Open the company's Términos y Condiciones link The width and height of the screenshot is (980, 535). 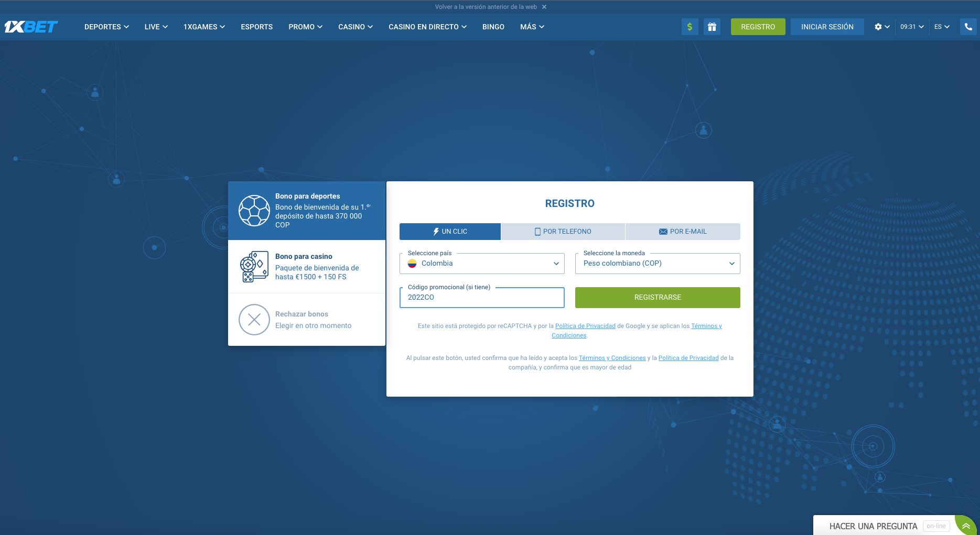(612, 358)
